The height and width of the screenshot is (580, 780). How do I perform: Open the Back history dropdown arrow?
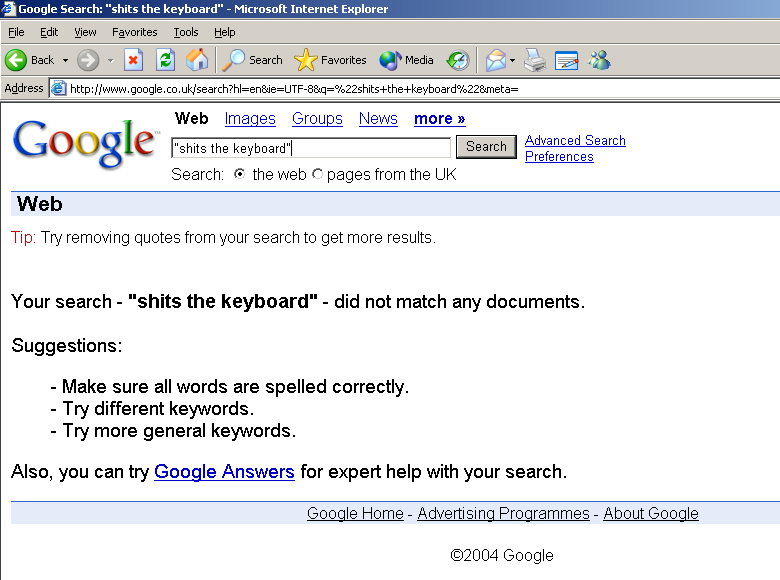pos(65,61)
